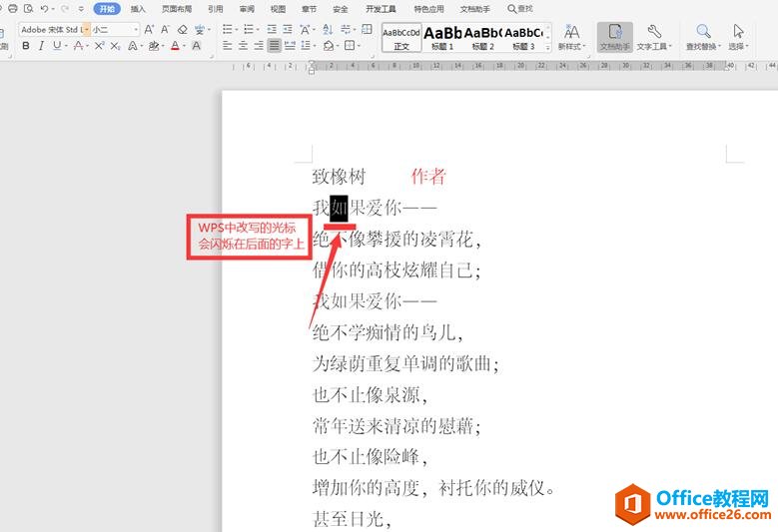The height and width of the screenshot is (532, 778).
Task: Show or hide paragraph marks icon
Action: (x=346, y=30)
